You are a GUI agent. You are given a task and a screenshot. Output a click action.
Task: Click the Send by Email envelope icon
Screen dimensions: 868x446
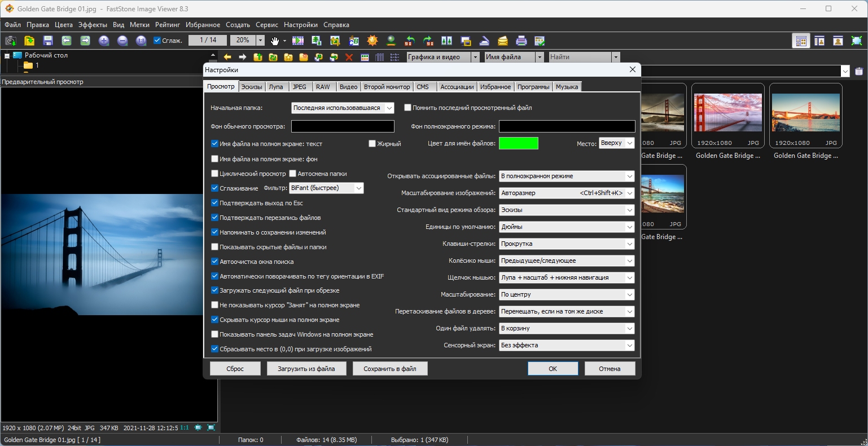pyautogui.click(x=503, y=41)
